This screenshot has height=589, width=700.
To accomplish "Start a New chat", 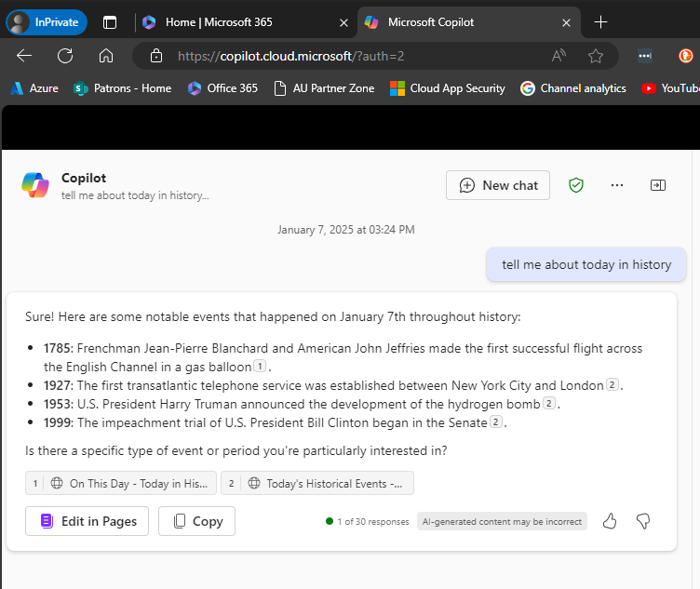I will [x=498, y=185].
